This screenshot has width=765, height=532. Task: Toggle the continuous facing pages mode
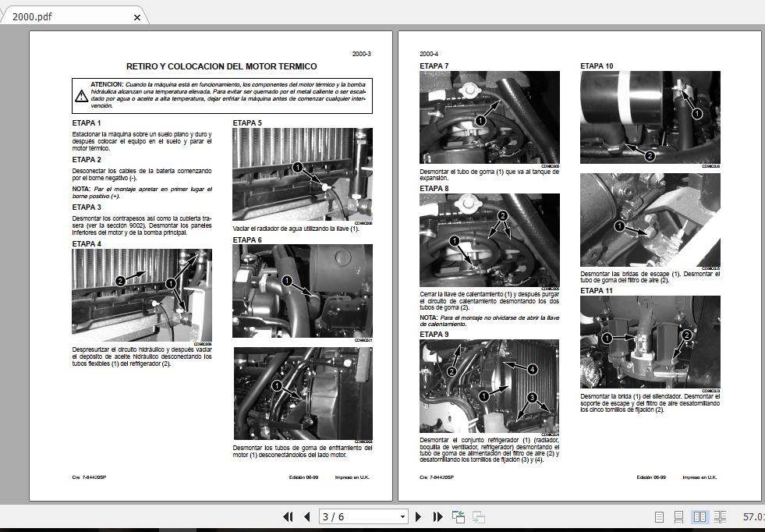point(720,516)
